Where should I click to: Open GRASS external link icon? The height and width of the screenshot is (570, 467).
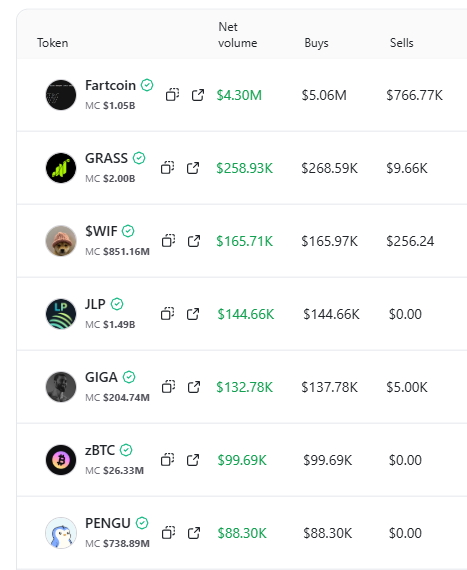coord(193,168)
